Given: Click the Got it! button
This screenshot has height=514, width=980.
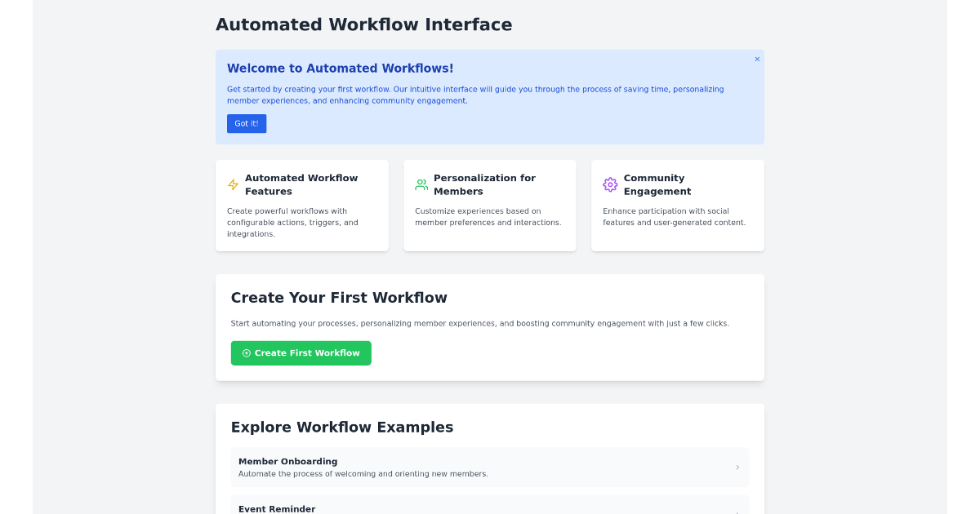Looking at the screenshot, I should coord(247,123).
